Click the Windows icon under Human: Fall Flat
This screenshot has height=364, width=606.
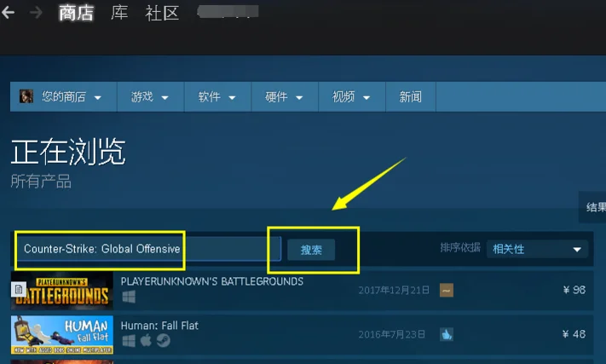(129, 341)
